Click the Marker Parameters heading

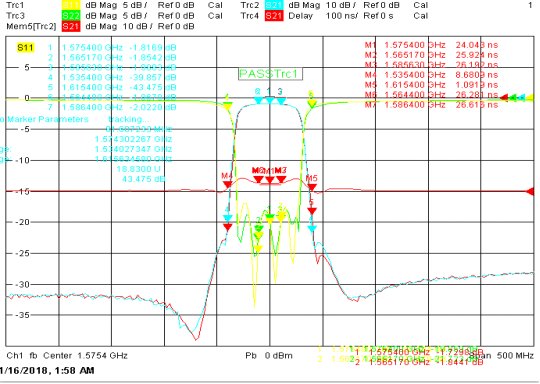point(48,119)
